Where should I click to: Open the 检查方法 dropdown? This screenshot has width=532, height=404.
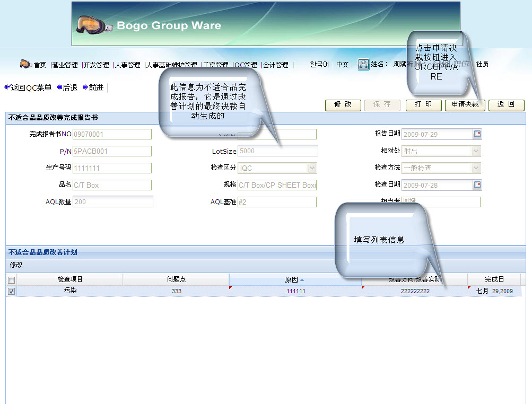click(476, 168)
